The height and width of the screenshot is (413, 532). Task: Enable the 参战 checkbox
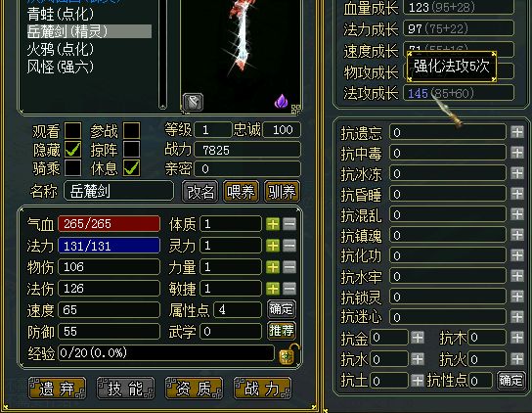pyautogui.click(x=132, y=130)
